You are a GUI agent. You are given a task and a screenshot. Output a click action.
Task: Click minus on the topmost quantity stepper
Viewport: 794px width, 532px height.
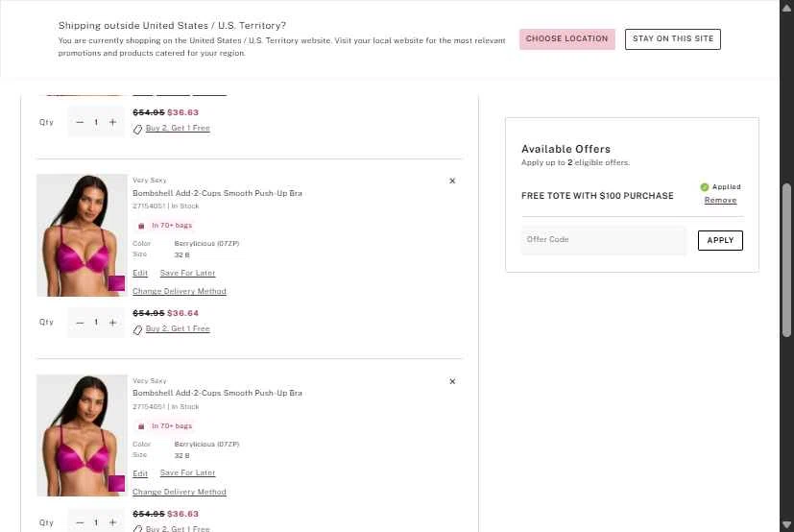80,122
